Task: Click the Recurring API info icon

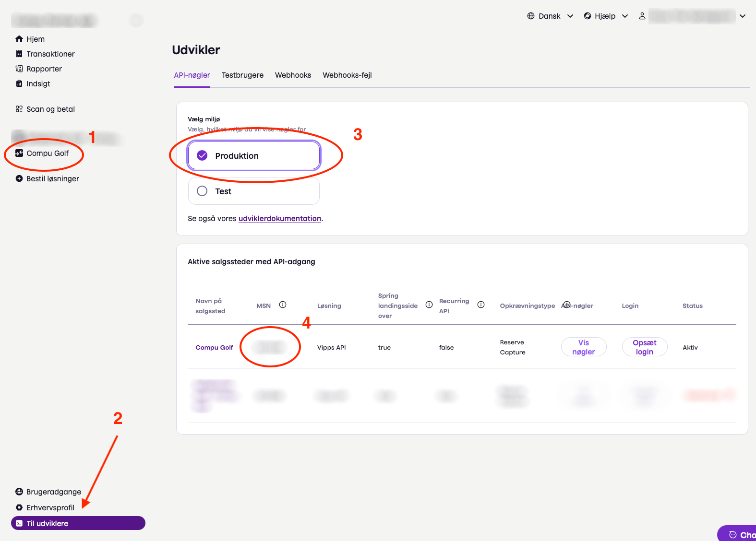Action: click(x=481, y=305)
